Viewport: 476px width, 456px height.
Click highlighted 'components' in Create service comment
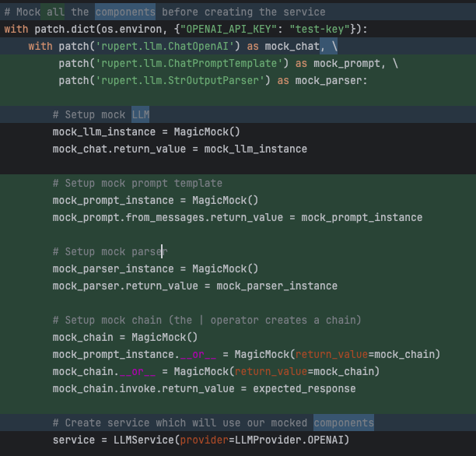click(x=344, y=423)
